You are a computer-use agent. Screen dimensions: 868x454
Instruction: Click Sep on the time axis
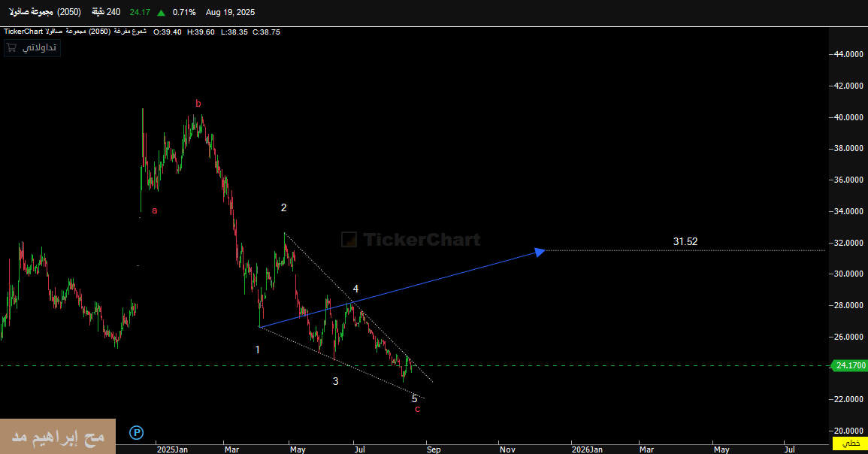(434, 449)
